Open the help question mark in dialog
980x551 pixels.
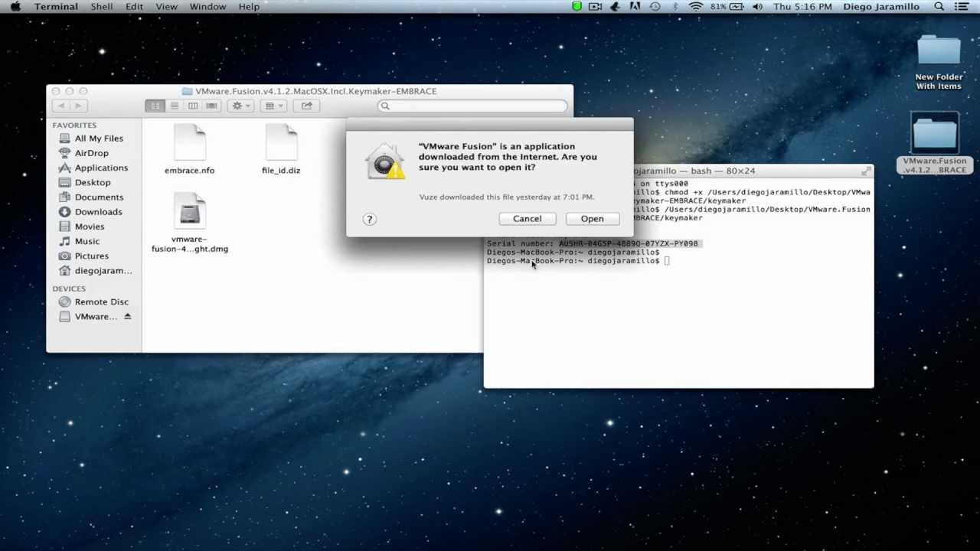tap(369, 219)
